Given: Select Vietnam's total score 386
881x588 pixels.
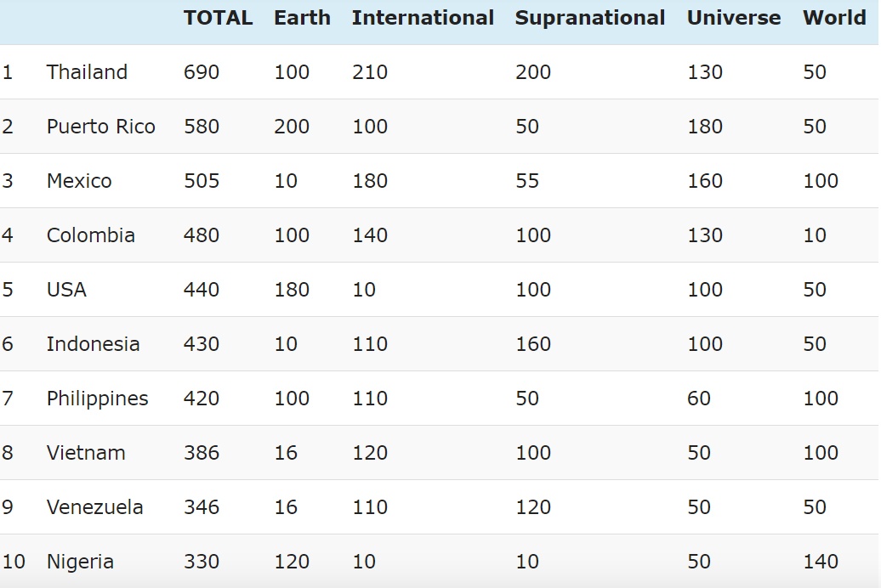Looking at the screenshot, I should [x=202, y=453].
